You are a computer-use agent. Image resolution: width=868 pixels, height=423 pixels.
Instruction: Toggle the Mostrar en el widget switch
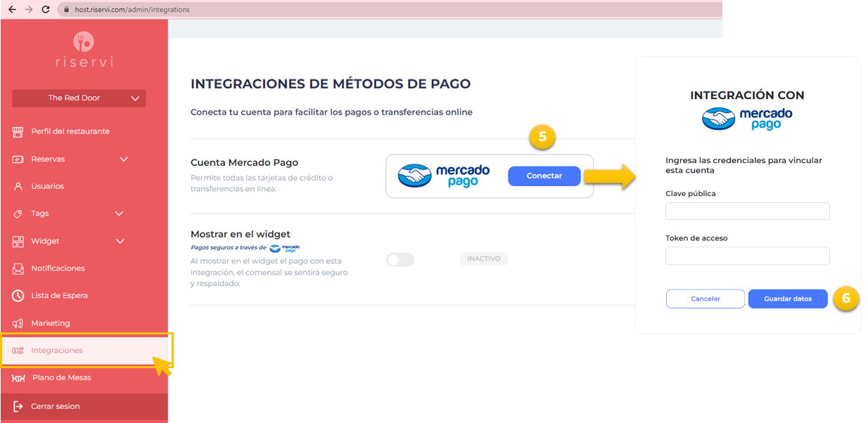[400, 260]
